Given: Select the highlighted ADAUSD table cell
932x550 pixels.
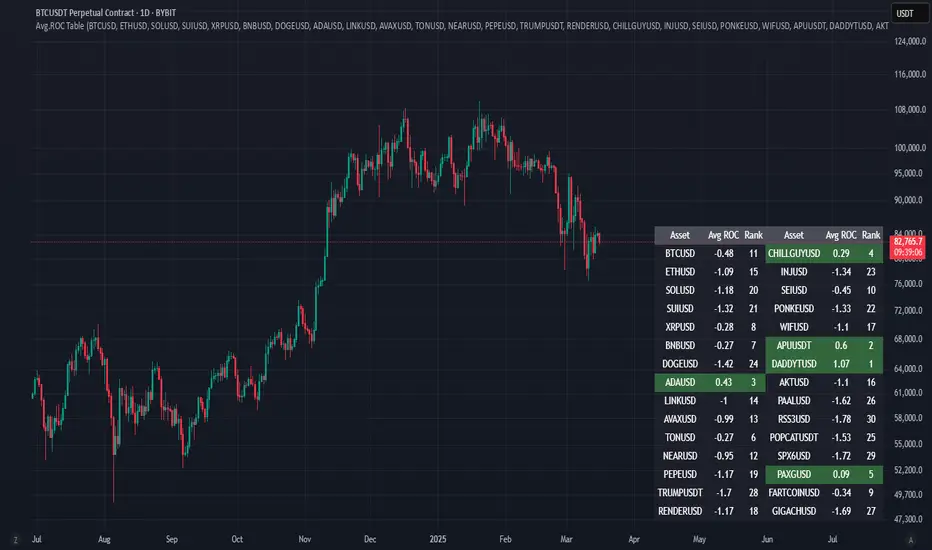Looking at the screenshot, I should point(677,381).
